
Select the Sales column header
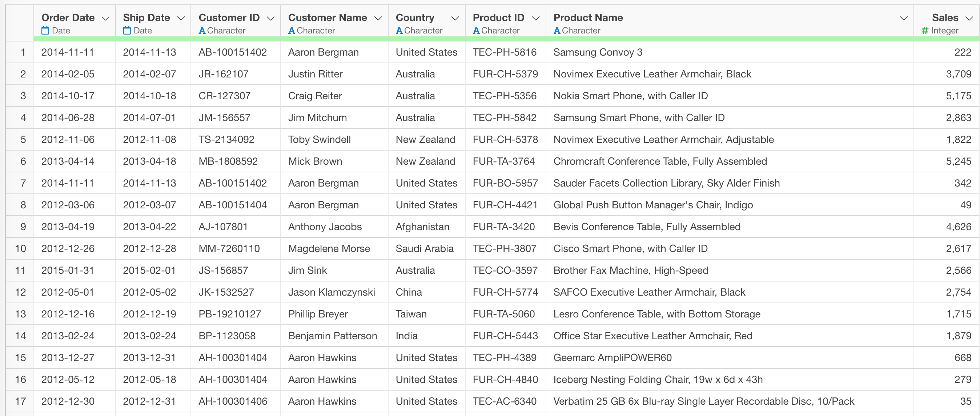(x=945, y=17)
